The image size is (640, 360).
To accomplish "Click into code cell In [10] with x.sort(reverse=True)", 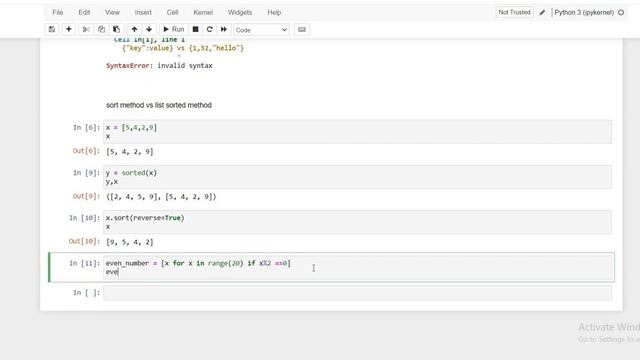I will (357, 222).
